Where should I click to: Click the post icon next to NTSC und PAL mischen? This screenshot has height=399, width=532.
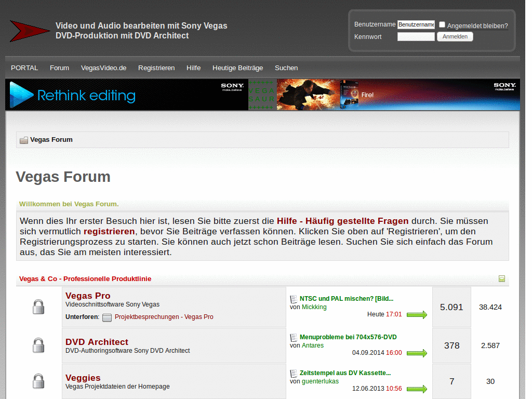pos(294,299)
